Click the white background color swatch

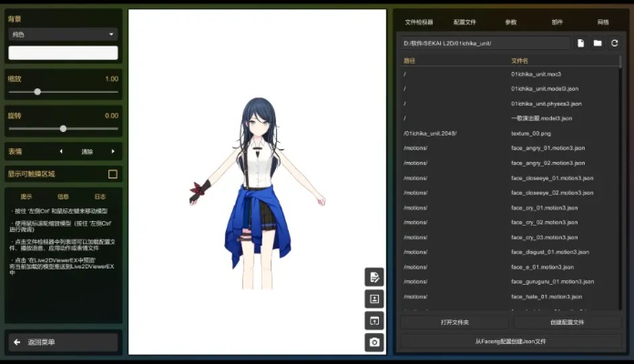pos(63,53)
